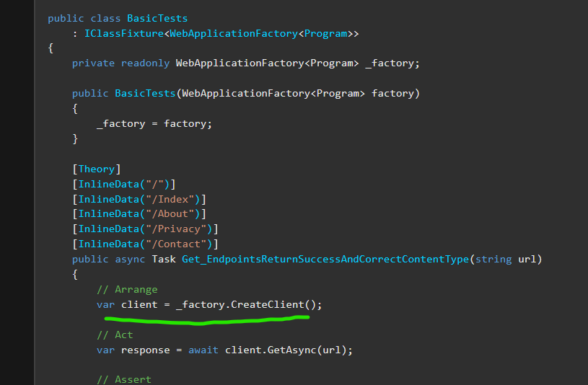Click the method name Get_EndpointsReturnSuccessAndCorrectContentType
Screen dimensions: 588x385
325,259
